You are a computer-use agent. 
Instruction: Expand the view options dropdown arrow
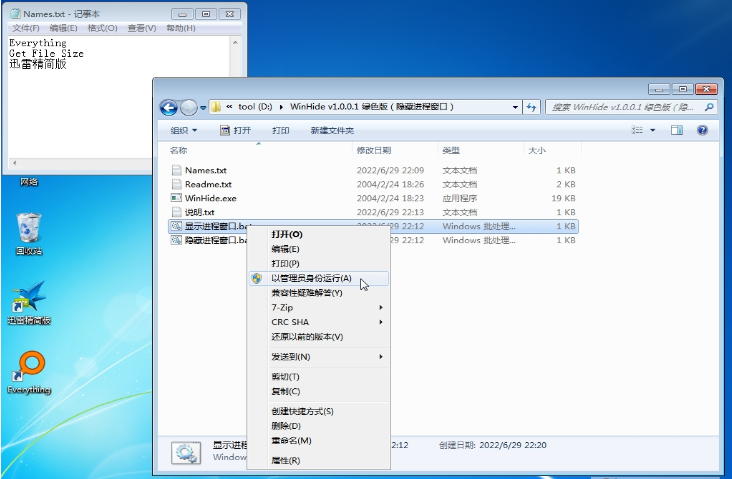coord(653,130)
